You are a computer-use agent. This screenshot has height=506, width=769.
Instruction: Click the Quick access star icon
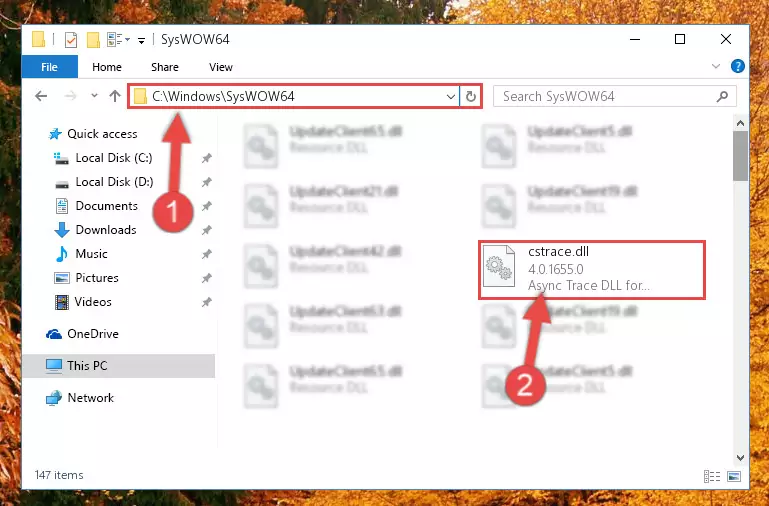click(x=55, y=134)
